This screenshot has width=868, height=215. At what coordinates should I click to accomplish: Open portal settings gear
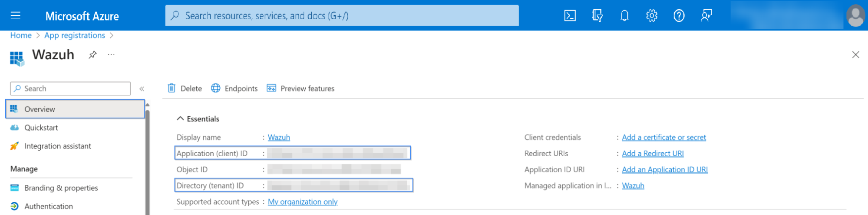[651, 16]
